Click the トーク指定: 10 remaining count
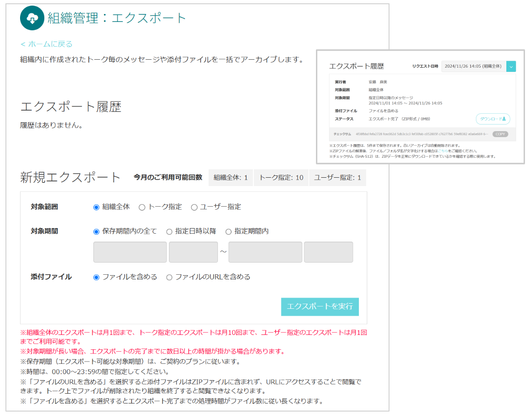The image size is (532, 417). (x=281, y=178)
